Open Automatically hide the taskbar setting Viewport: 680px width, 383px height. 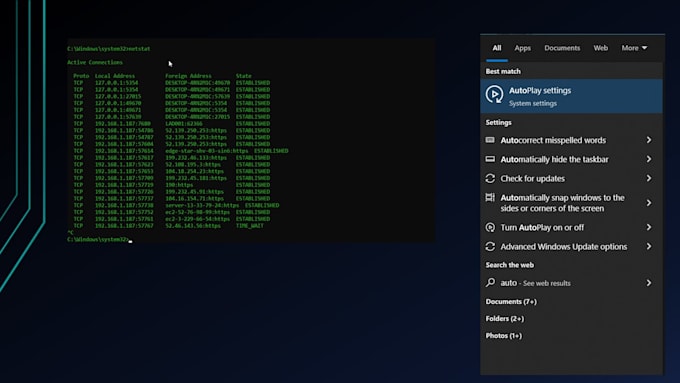click(x=572, y=159)
